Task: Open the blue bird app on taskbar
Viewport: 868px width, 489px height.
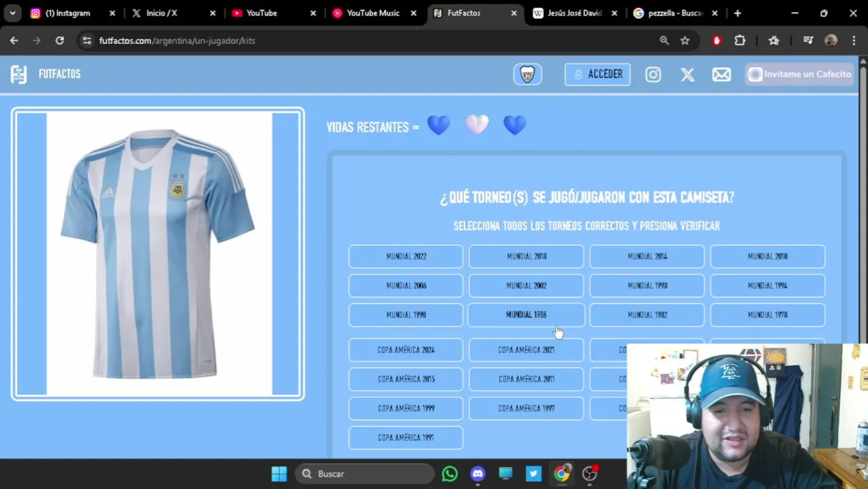Action: [x=534, y=474]
